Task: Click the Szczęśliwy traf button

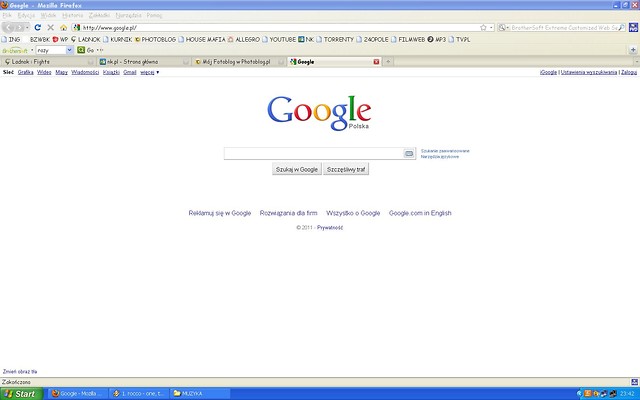Action: click(346, 169)
